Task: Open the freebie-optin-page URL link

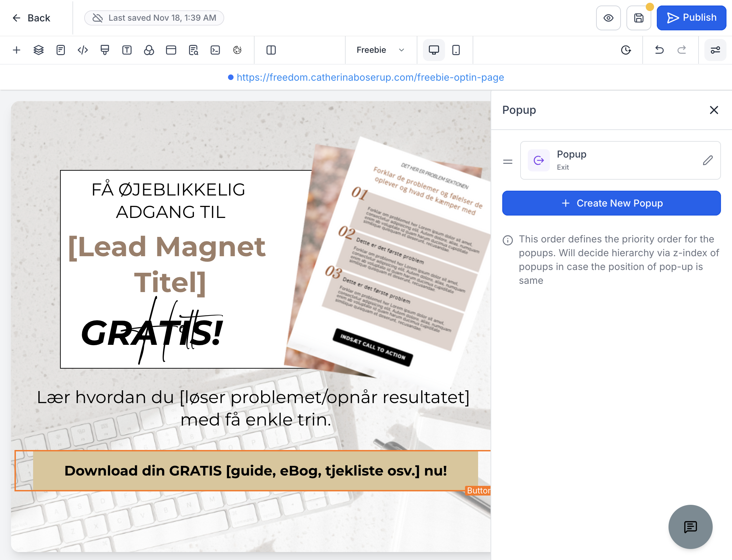Action: click(370, 77)
